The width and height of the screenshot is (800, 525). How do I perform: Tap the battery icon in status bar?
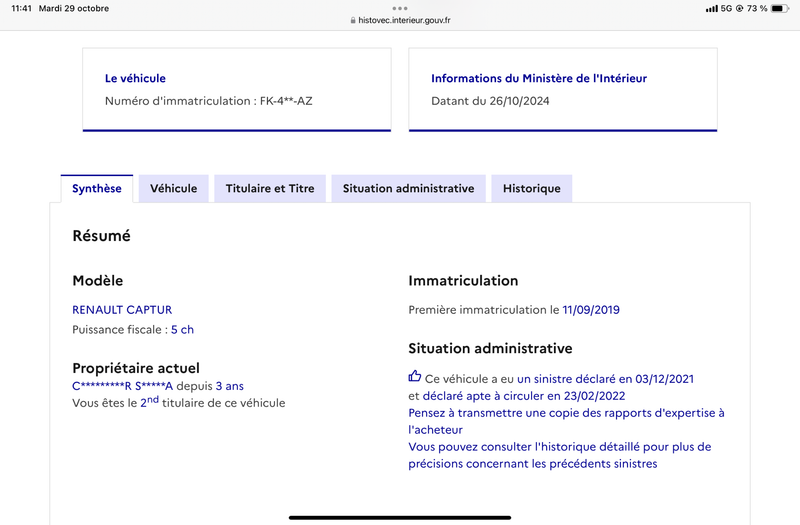click(x=780, y=8)
